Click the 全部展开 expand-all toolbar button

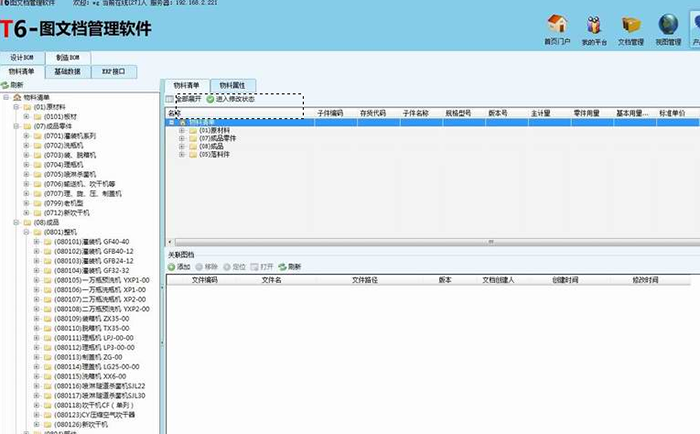pyautogui.click(x=183, y=99)
